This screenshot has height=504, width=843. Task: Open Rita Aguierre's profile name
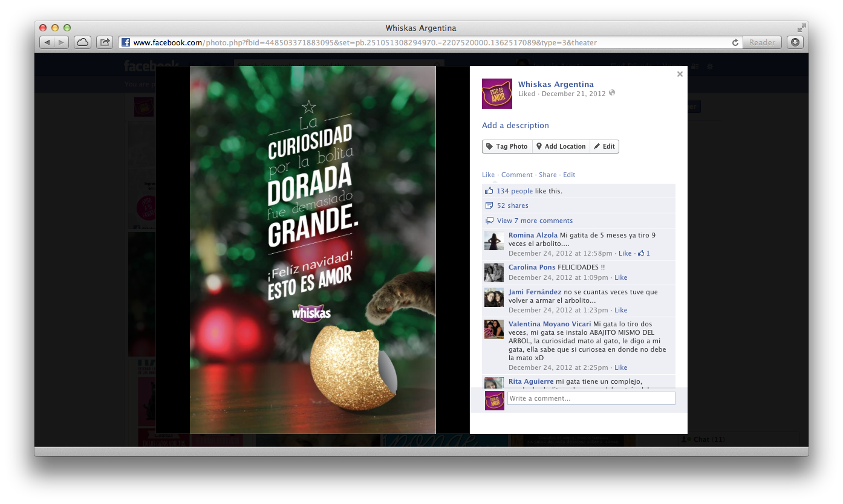coord(531,381)
